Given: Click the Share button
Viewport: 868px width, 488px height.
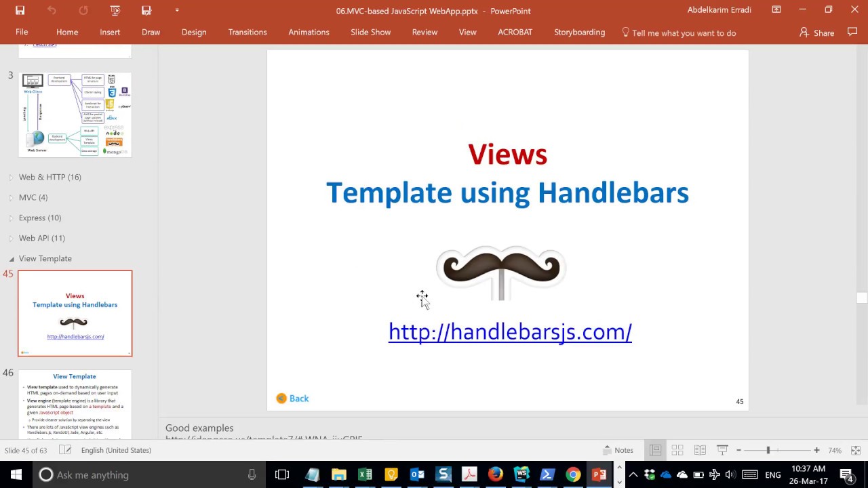Looking at the screenshot, I should pos(816,33).
